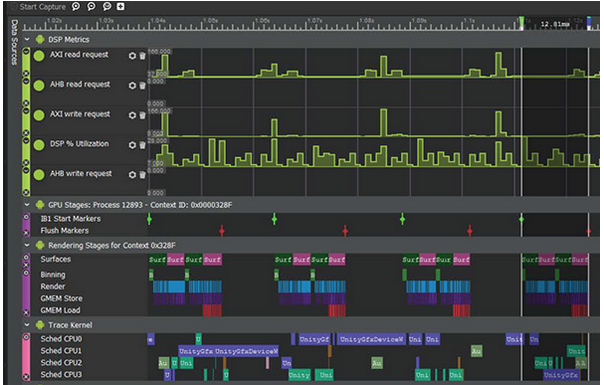Image resolution: width=604 pixels, height=385 pixels.
Task: Open settings gear for AXI read request
Action: click(132, 56)
